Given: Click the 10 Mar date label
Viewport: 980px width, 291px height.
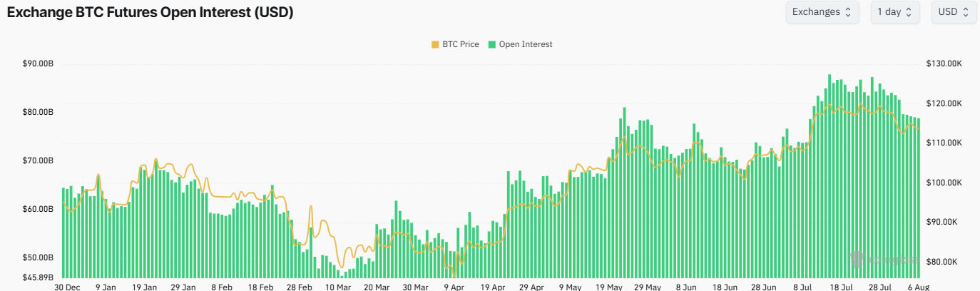Looking at the screenshot, I should [338, 287].
